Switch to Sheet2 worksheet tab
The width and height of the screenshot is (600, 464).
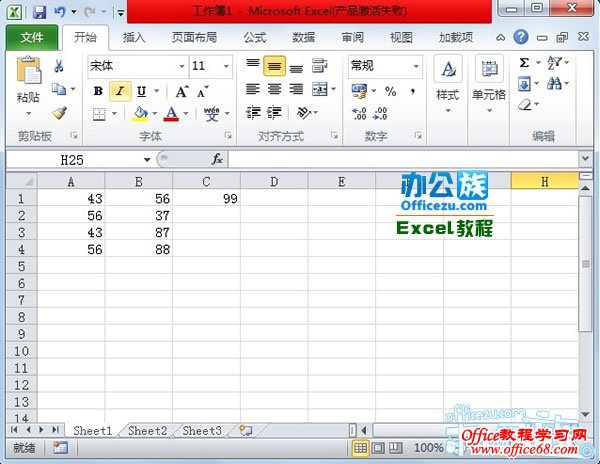coord(148,431)
